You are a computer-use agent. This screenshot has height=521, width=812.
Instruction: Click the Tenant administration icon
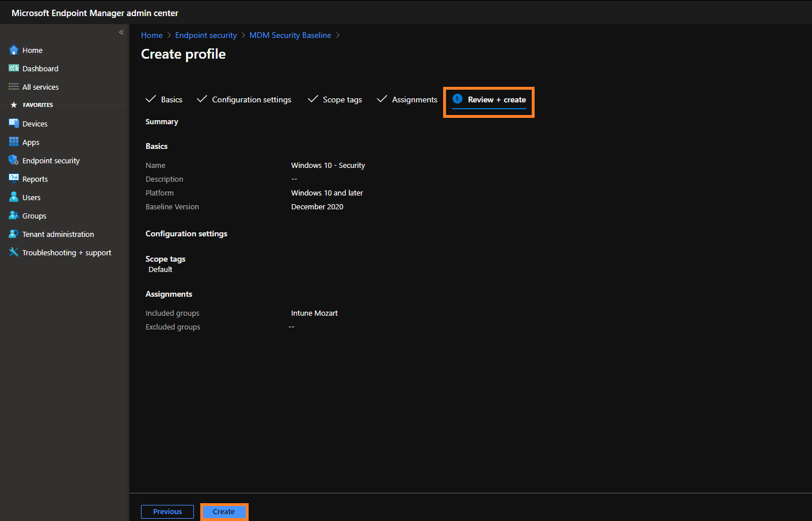coord(14,234)
